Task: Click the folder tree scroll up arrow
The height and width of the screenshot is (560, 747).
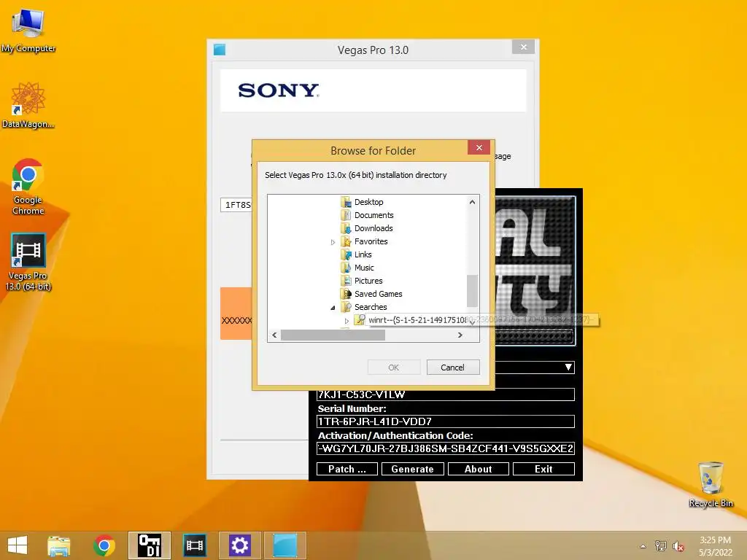Action: click(472, 202)
